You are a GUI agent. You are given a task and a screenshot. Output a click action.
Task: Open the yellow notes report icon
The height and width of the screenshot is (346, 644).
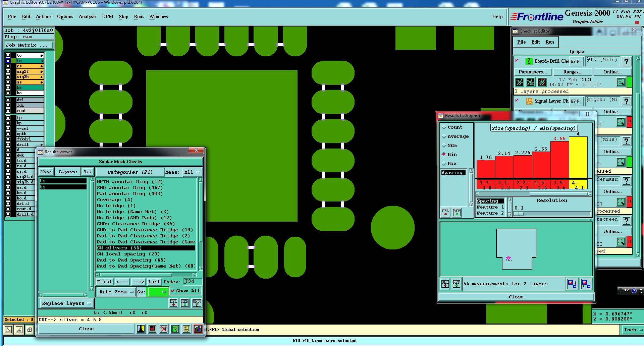click(x=186, y=329)
